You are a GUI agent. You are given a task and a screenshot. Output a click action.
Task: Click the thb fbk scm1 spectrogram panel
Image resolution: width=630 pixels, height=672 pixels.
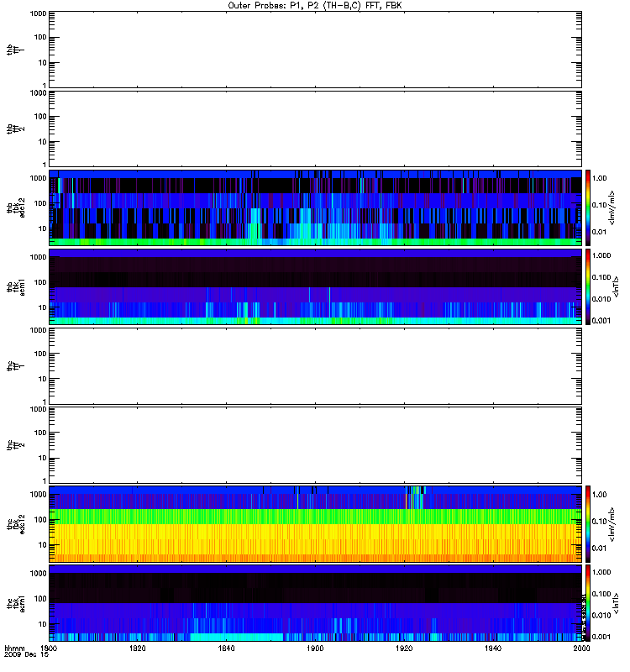(315, 286)
